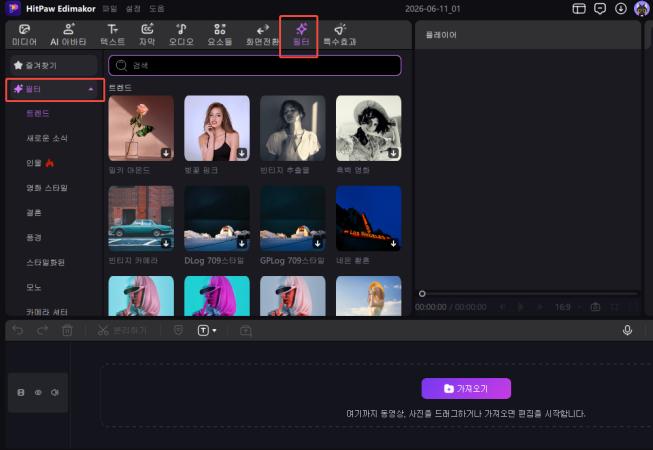Open the download center icon in title bar

point(621,8)
